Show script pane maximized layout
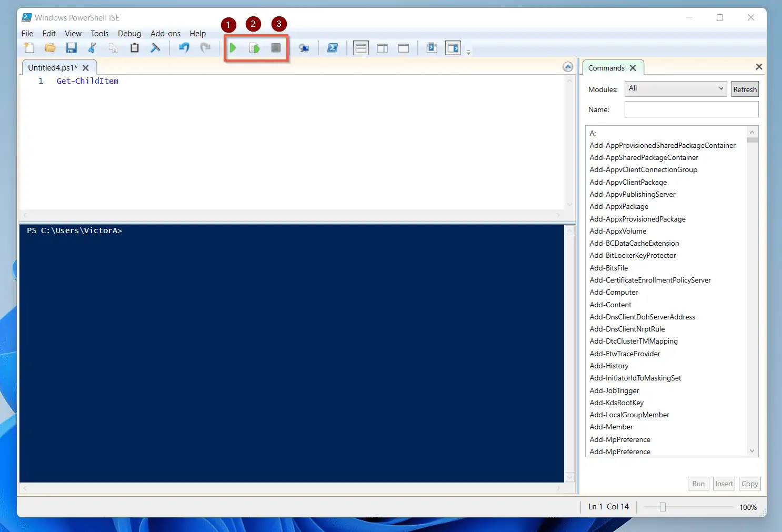 click(x=404, y=48)
